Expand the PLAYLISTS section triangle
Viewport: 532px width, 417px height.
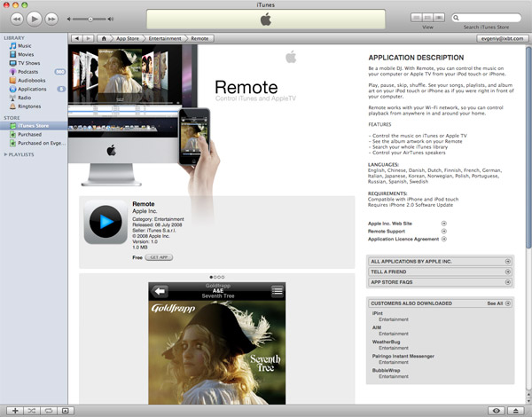coord(5,154)
